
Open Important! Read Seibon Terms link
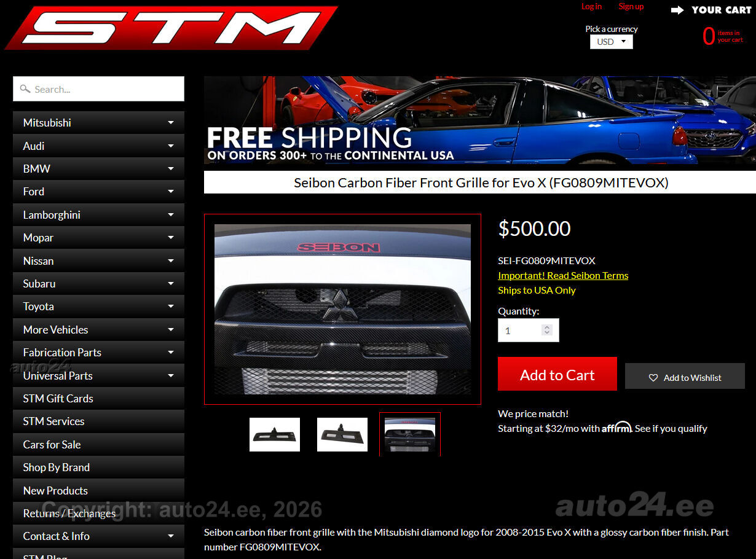coord(563,275)
